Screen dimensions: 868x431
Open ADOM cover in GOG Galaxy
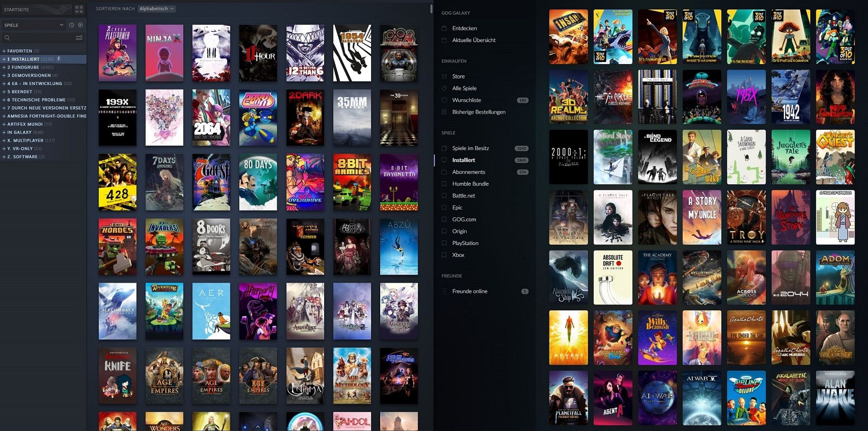[835, 277]
